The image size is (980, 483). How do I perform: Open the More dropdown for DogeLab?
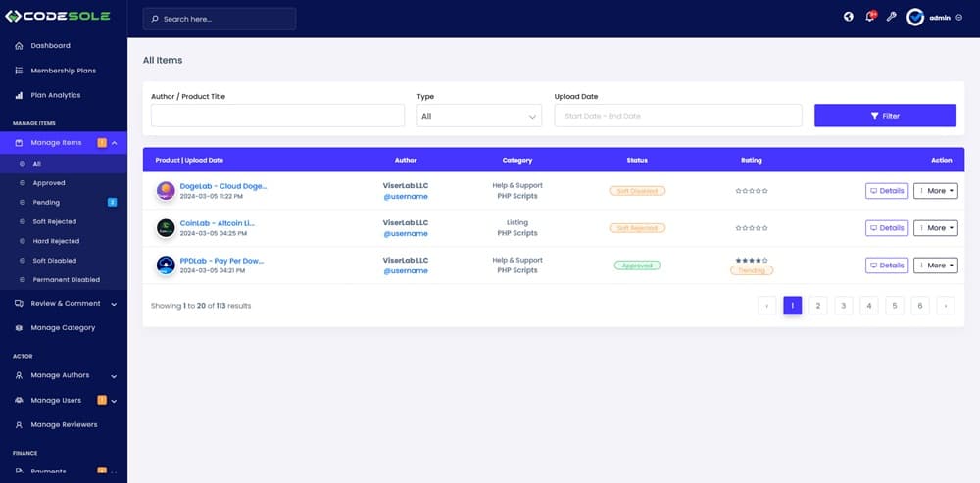click(935, 191)
